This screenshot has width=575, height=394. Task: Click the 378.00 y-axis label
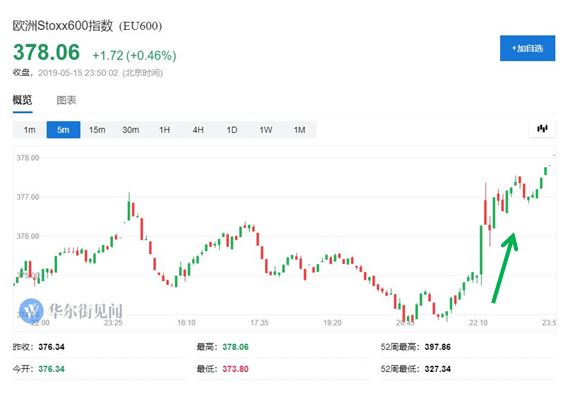(x=28, y=158)
